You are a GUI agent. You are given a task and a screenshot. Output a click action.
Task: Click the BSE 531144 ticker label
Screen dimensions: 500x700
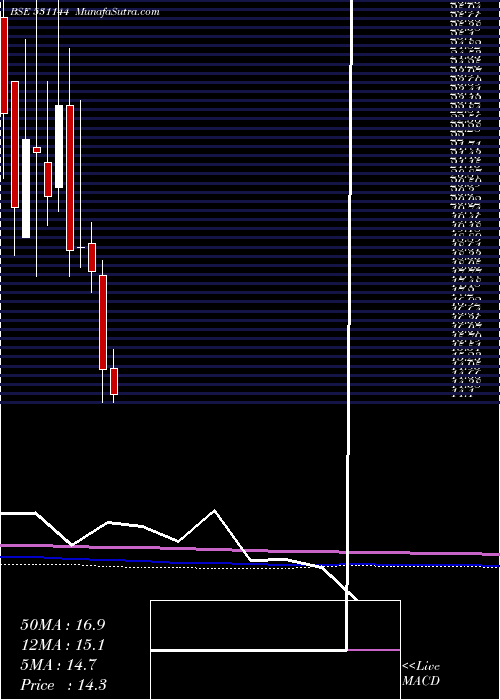(39, 12)
